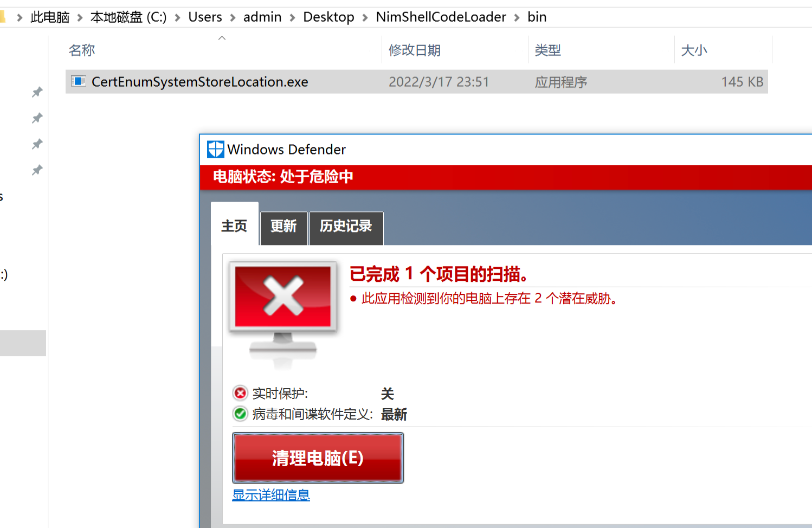The image size is (812, 528).
Task: Click the Windows Defender window title text
Action: 286,149
